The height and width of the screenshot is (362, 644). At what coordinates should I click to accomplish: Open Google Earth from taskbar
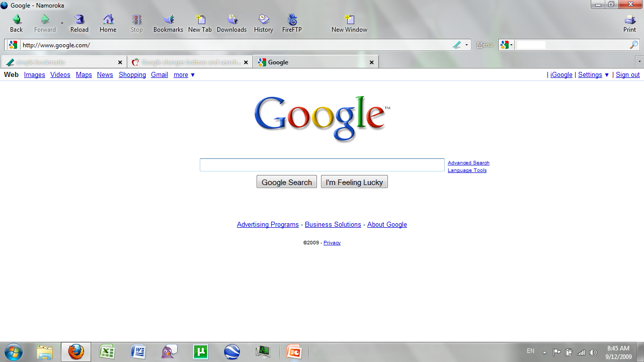[x=232, y=352]
